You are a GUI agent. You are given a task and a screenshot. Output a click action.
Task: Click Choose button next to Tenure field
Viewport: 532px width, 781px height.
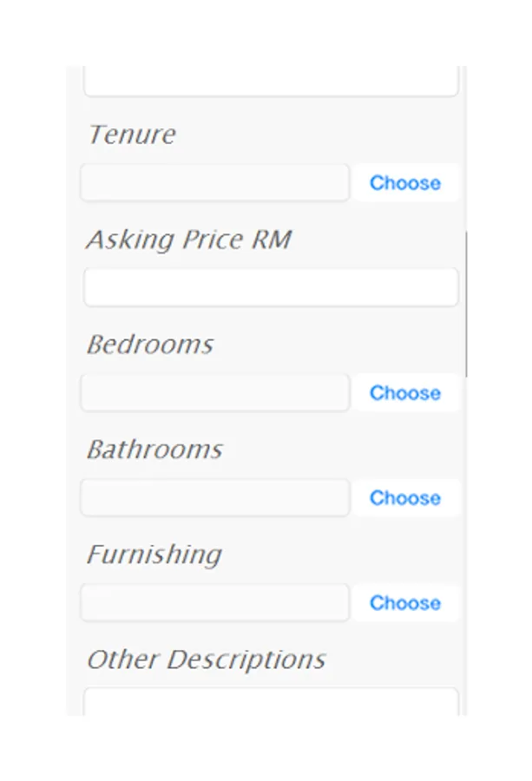tap(404, 183)
